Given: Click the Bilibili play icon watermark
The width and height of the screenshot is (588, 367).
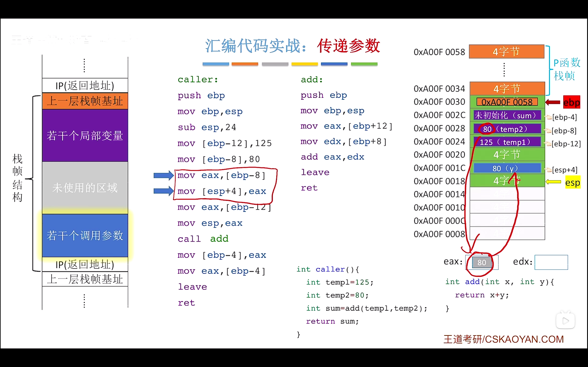Looking at the screenshot, I should [565, 320].
